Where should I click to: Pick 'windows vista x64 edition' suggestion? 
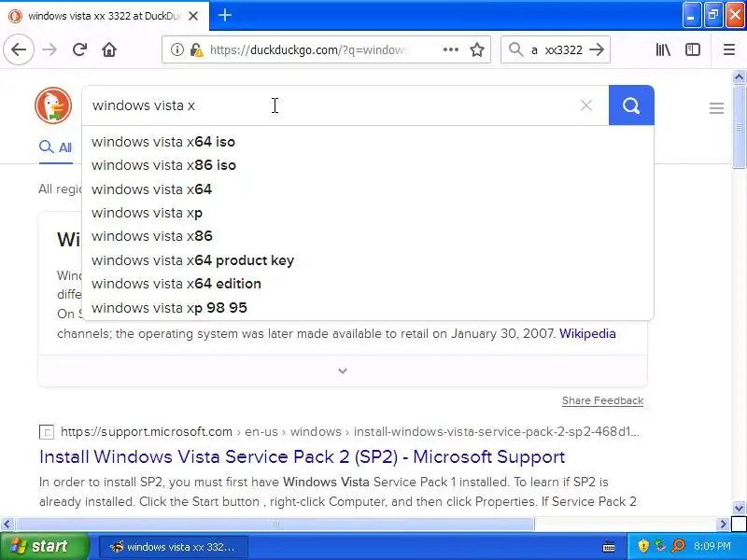coord(368,284)
